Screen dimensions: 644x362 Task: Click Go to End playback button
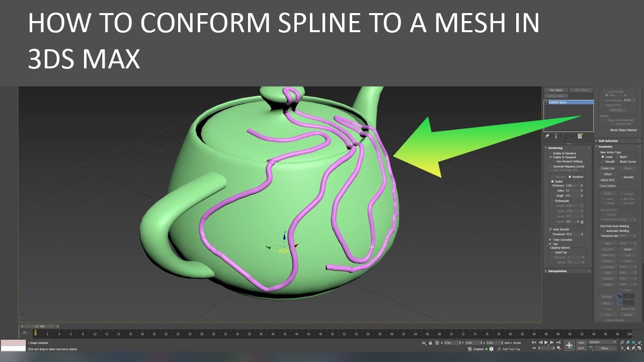(558, 342)
